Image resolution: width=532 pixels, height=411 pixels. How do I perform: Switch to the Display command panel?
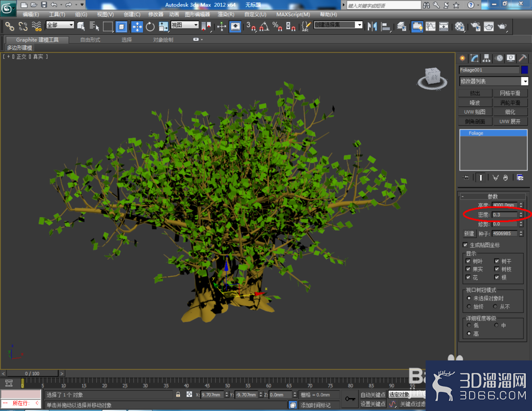(511, 58)
